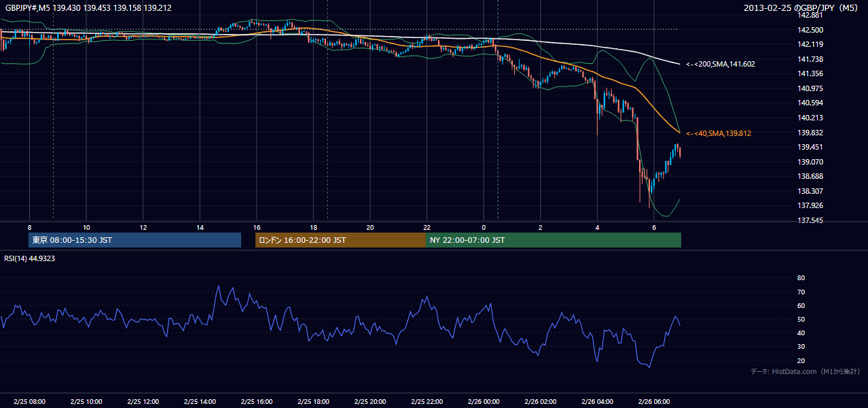Screen dimensions: 868x408
Task: Click the 2/25 18:00 date label
Action: pyautogui.click(x=313, y=401)
